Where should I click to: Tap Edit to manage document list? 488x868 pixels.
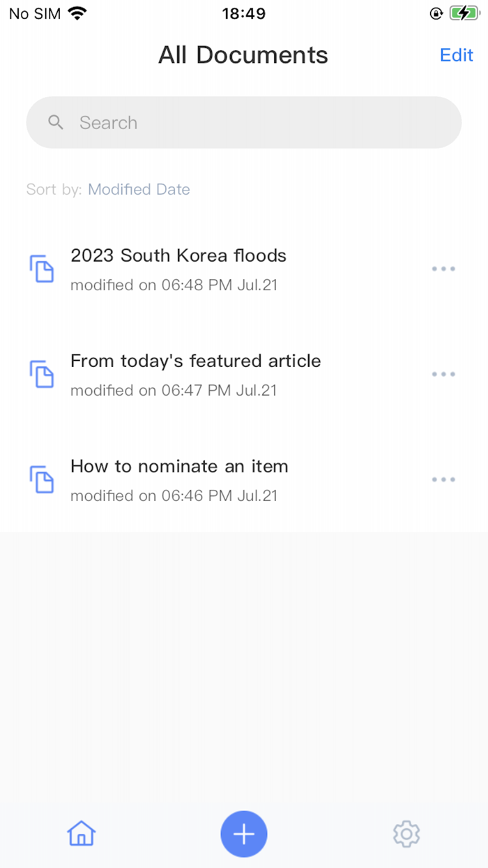(x=456, y=54)
